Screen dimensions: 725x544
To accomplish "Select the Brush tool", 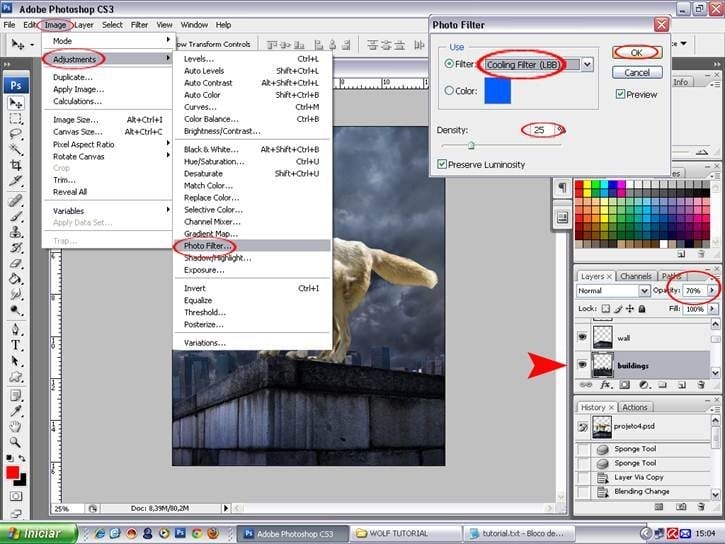I will point(16,216).
